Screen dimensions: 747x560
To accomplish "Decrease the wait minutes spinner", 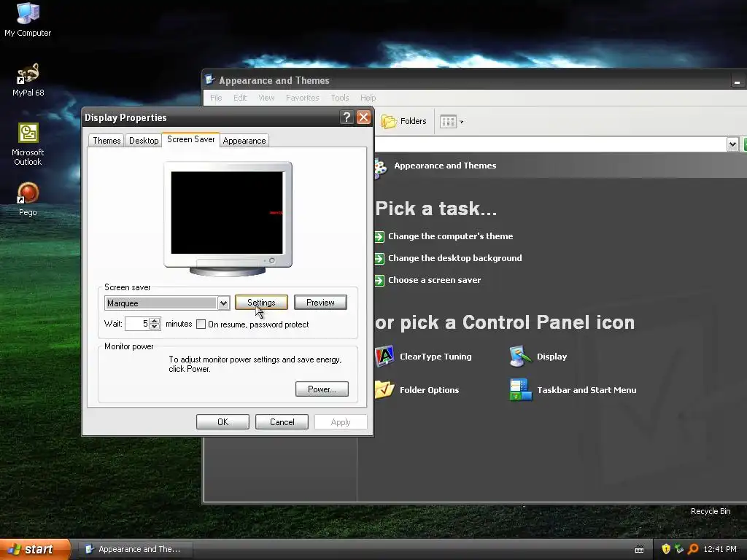I will (155, 327).
